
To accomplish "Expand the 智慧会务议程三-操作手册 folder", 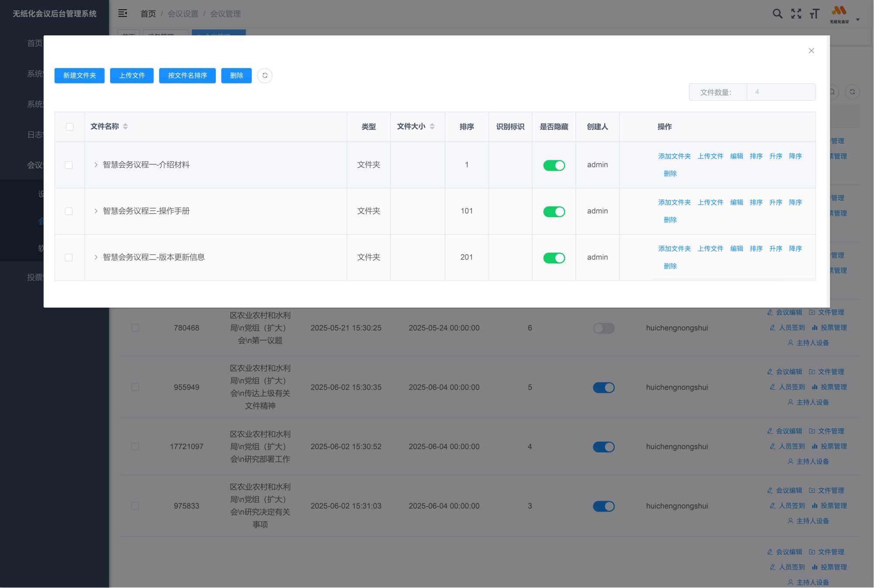I will click(x=96, y=211).
